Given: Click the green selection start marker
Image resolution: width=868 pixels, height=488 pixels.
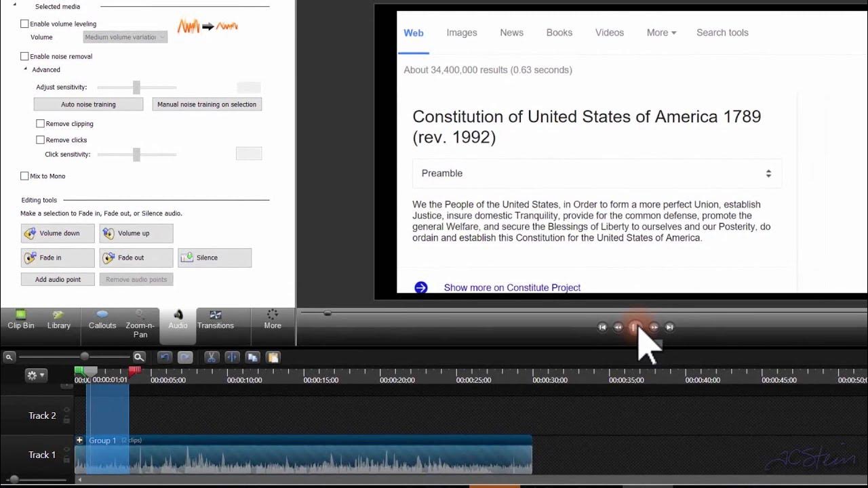Looking at the screenshot, I should click(x=79, y=369).
